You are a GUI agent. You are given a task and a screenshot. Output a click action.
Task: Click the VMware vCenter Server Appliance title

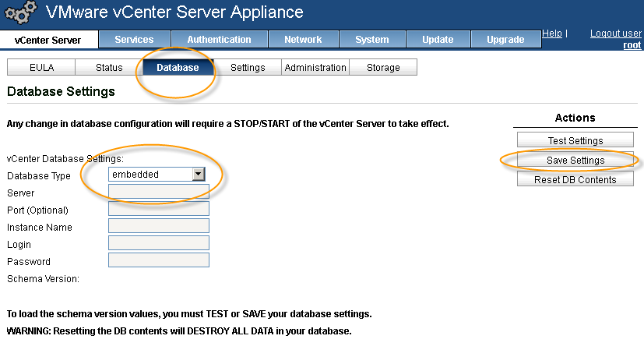[174, 12]
